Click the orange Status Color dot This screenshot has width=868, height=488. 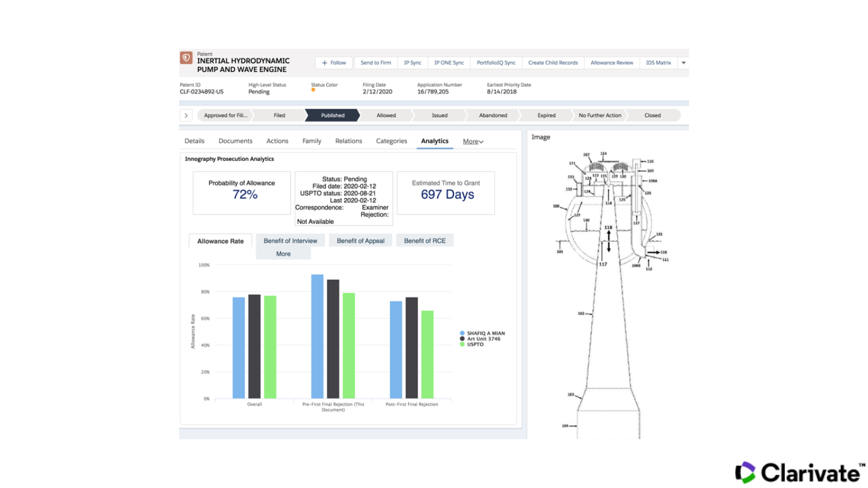coord(313,90)
